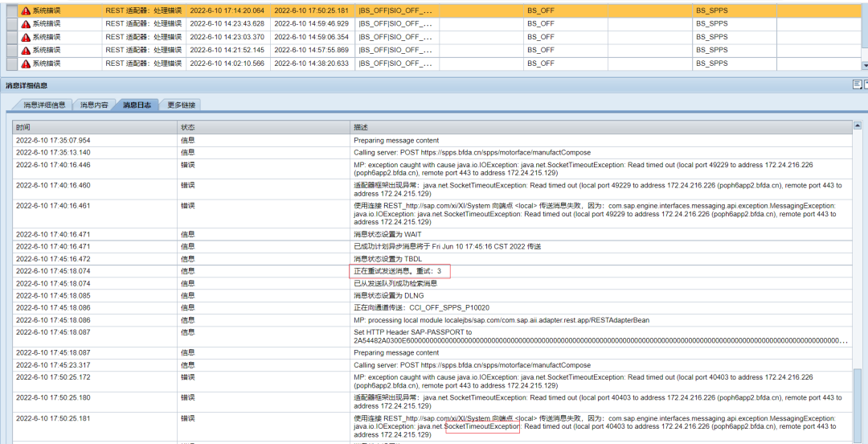The image size is (868, 444).
Task: Click log entry 已从发送队列成功检索消息
Action: click(x=395, y=283)
